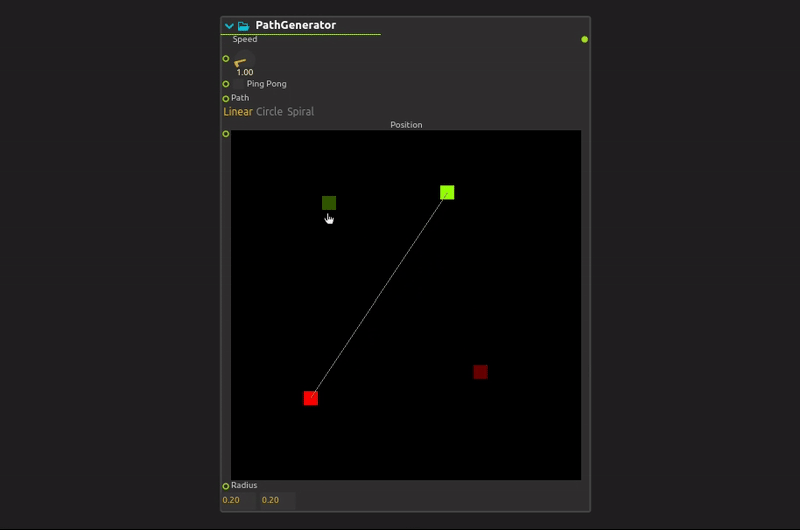Click the Position input port
Screen dimensions: 800x530
coord(226,134)
